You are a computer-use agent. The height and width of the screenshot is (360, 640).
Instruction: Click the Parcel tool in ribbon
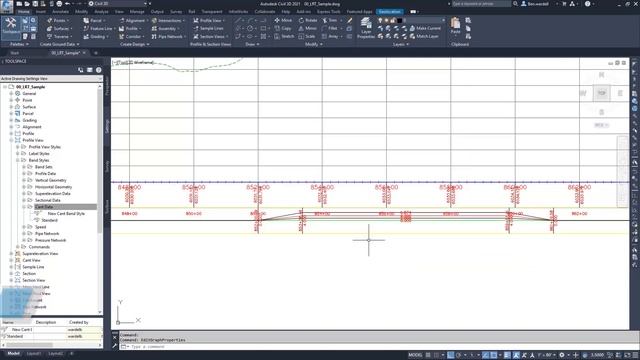pos(93,20)
